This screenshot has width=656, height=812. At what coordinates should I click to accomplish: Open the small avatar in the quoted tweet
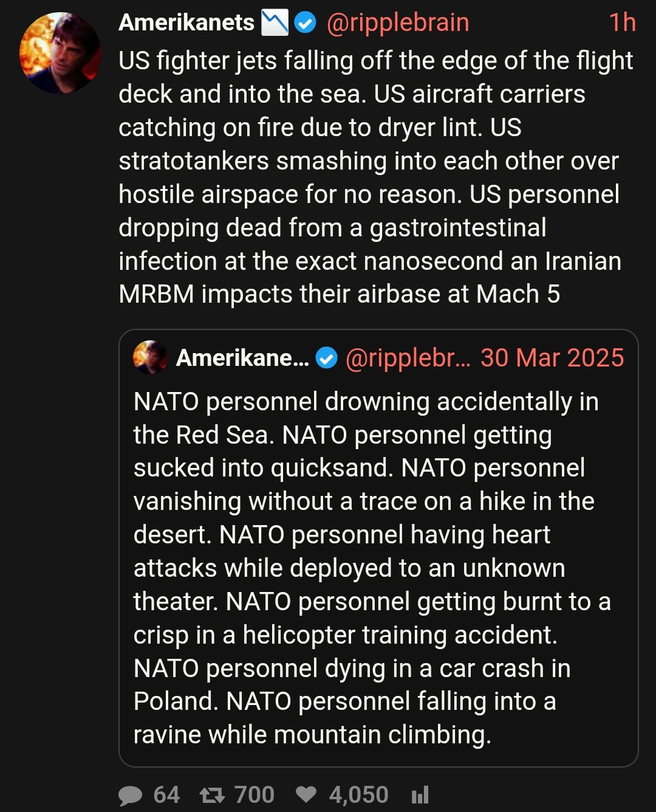150,357
